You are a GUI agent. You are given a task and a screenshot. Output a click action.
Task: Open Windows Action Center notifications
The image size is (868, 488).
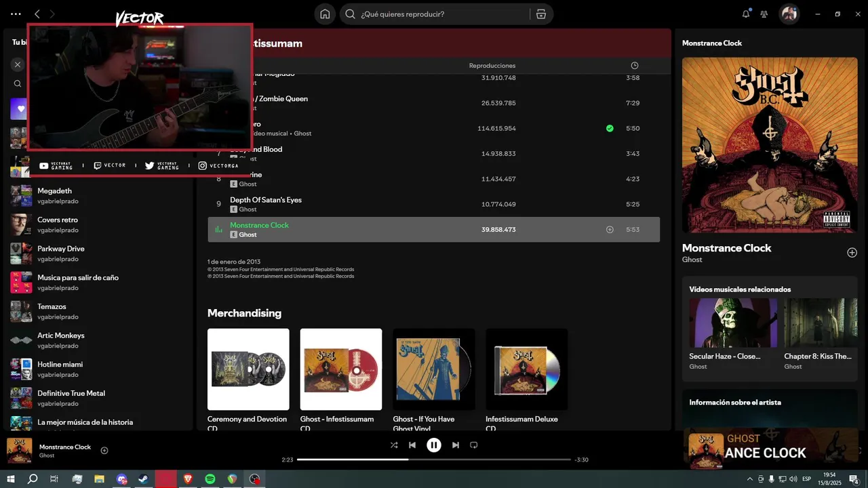click(x=854, y=479)
